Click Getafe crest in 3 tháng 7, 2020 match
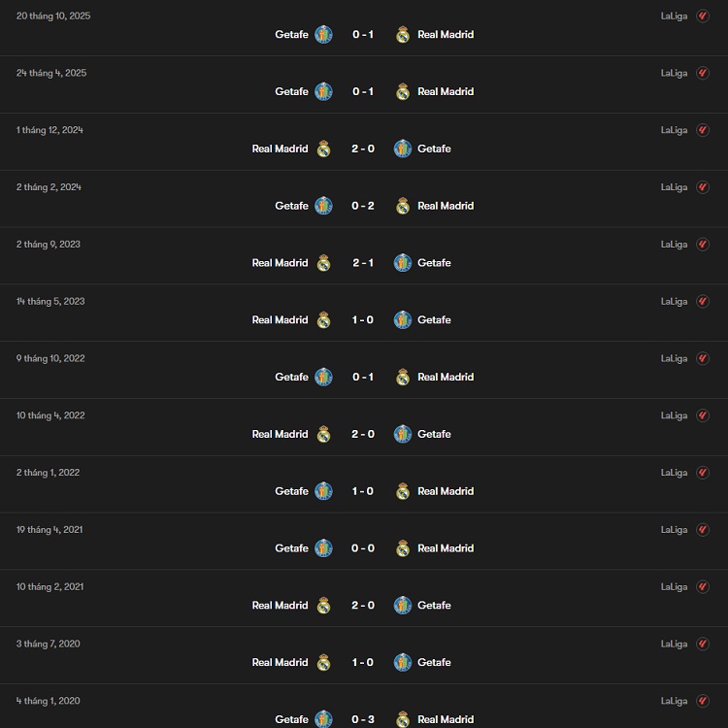728x728 pixels. [403, 663]
